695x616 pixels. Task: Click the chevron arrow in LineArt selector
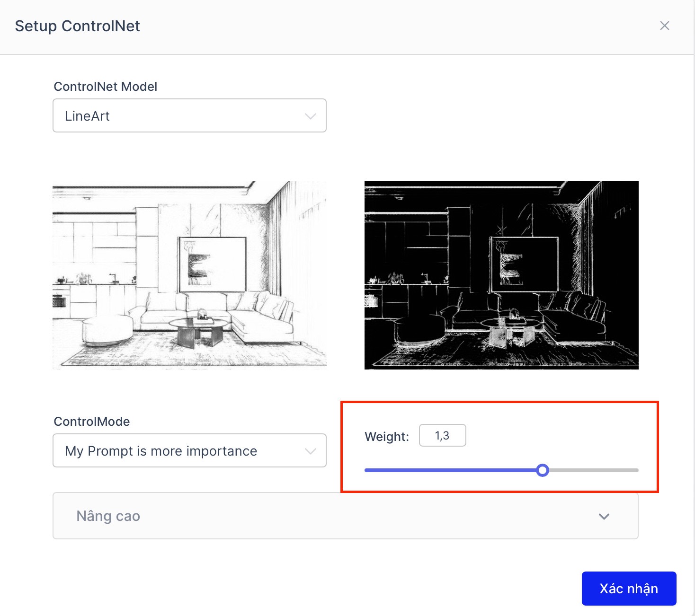(x=311, y=116)
